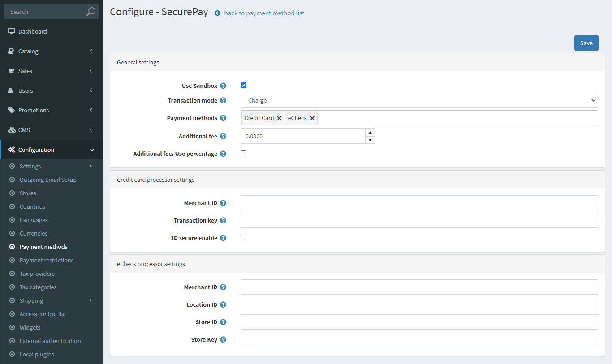The height and width of the screenshot is (364, 612).
Task: Open Languages configuration
Action: point(34,220)
